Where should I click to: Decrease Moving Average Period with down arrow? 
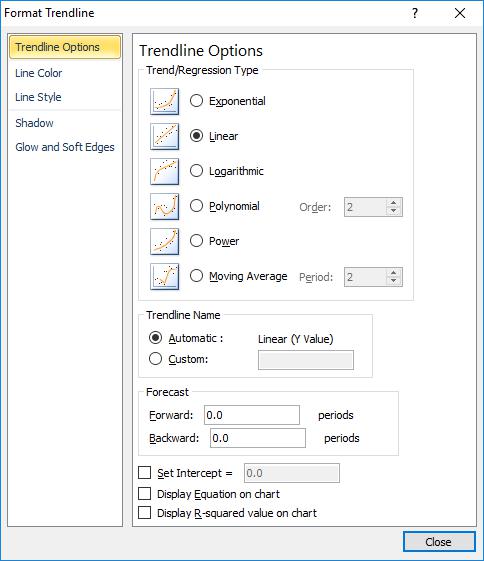pos(393,281)
